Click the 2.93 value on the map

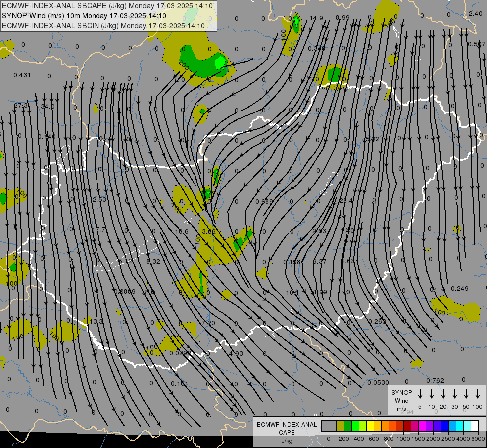pyautogui.click(x=319, y=231)
